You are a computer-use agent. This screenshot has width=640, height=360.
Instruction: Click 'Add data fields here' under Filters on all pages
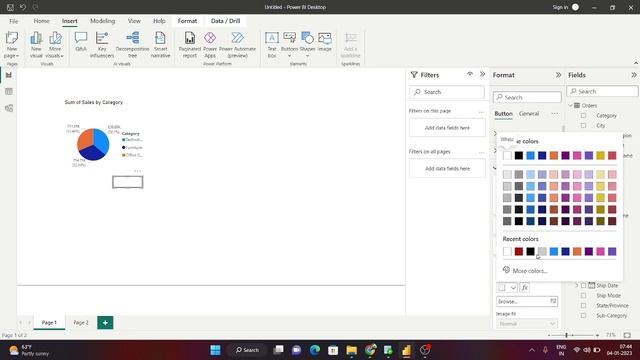pyautogui.click(x=447, y=169)
